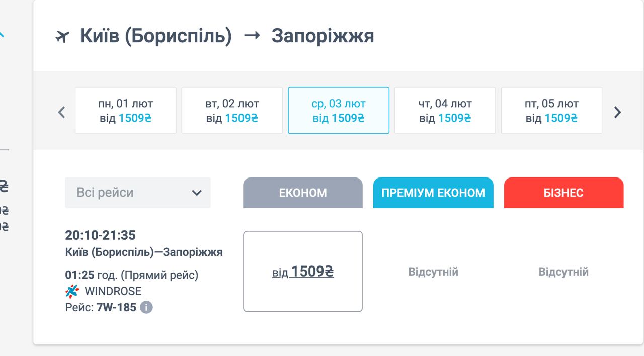Select the economy fare від 1509₴
644x356 pixels.
point(303,272)
